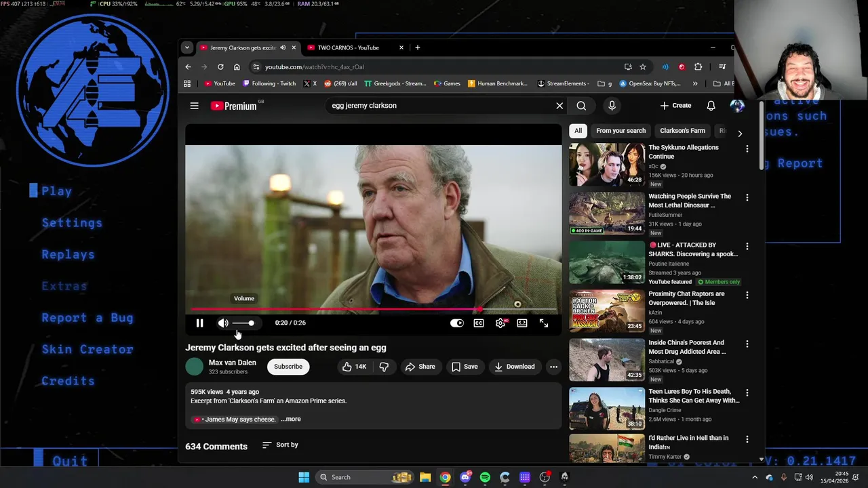Click Skin Creator in game menu
Screen dimensions: 868x488
pyautogui.click(x=87, y=350)
